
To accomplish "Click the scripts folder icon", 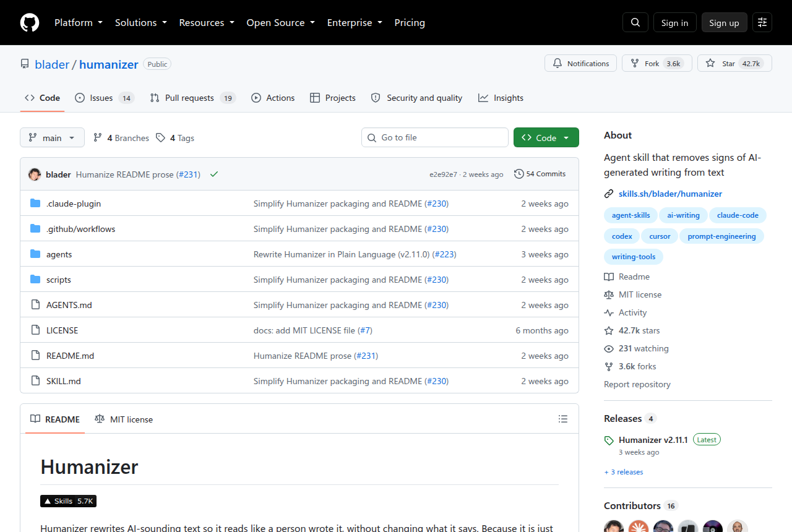I will [x=35, y=280].
